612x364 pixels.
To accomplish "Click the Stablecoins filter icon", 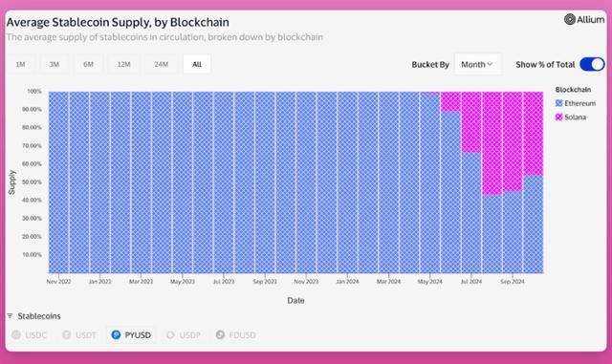I will pyautogui.click(x=10, y=316).
